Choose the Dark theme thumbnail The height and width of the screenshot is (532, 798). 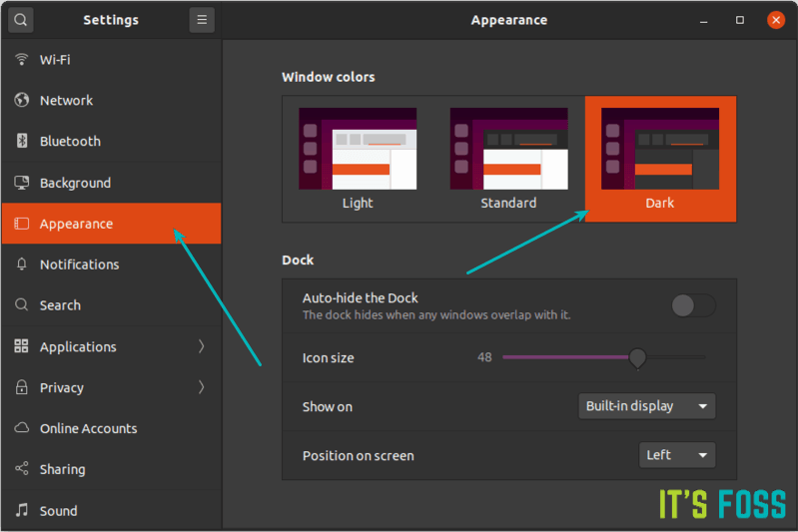point(660,150)
